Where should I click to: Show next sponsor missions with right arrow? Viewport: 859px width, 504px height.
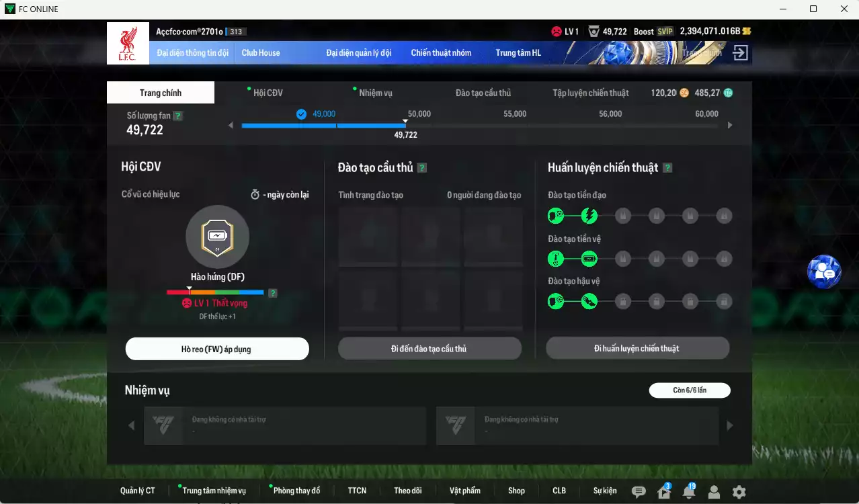click(730, 425)
